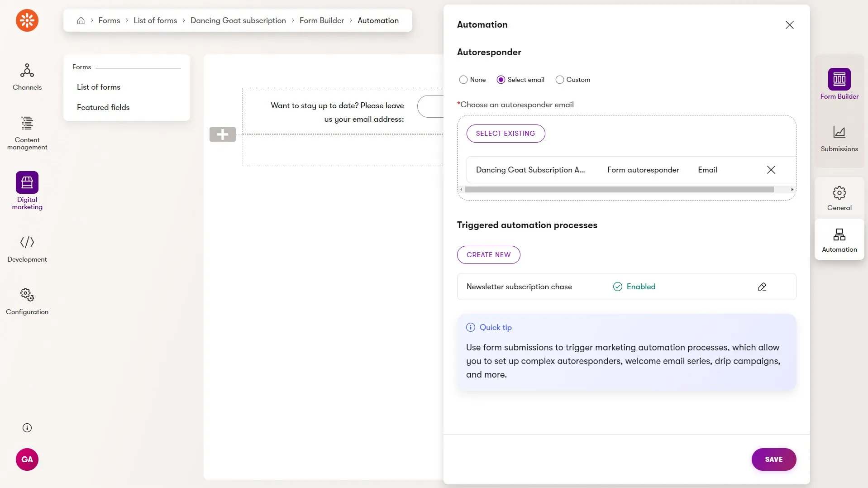This screenshot has height=488, width=868.
Task: Save the automation settings
Action: click(x=774, y=459)
